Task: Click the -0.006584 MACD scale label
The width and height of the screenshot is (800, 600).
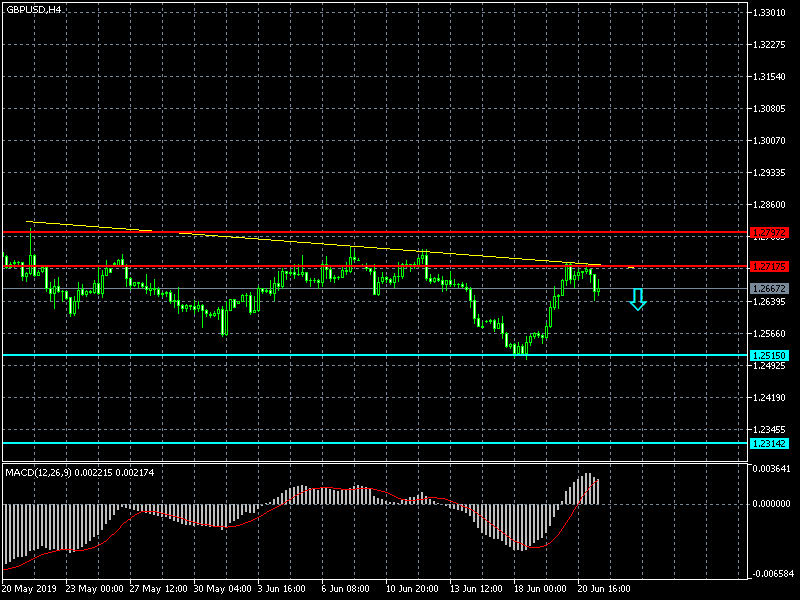Action: pyautogui.click(x=773, y=574)
